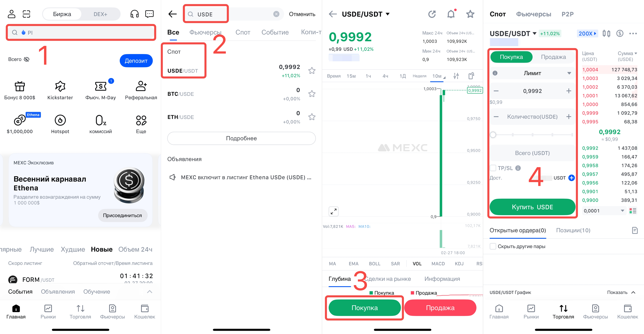Check Скрыть другие пары option

(x=493, y=246)
